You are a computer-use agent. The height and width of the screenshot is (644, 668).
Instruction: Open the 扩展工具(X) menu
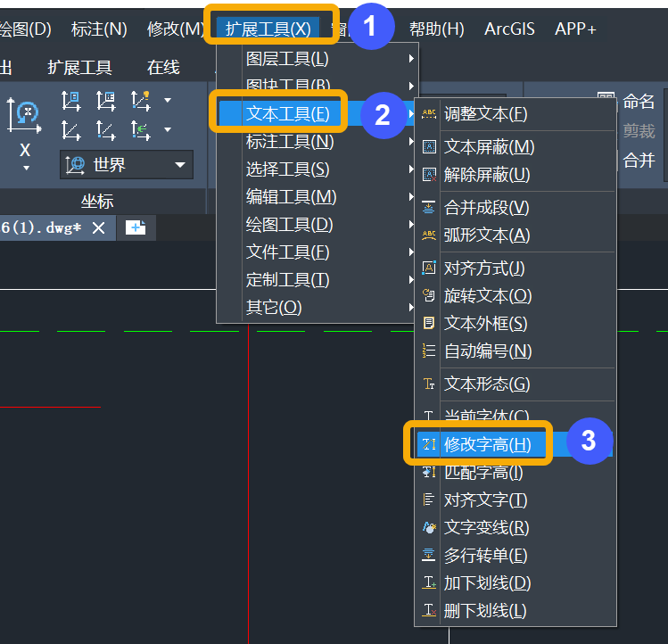tap(268, 29)
